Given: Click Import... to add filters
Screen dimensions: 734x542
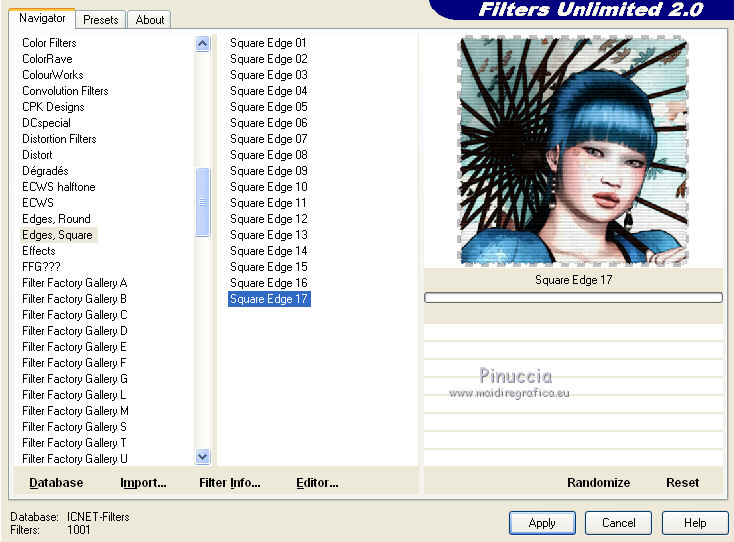Looking at the screenshot, I should (143, 483).
